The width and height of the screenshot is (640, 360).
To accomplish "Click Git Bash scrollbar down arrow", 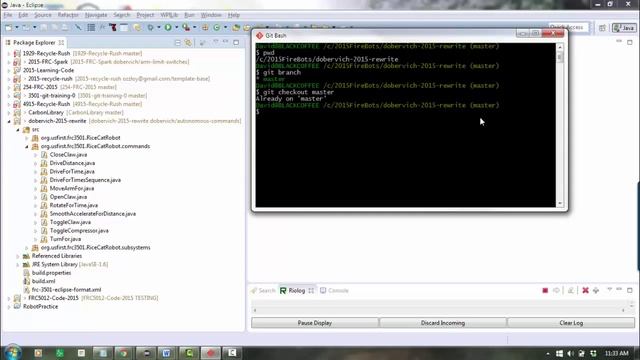I will pos(560,203).
